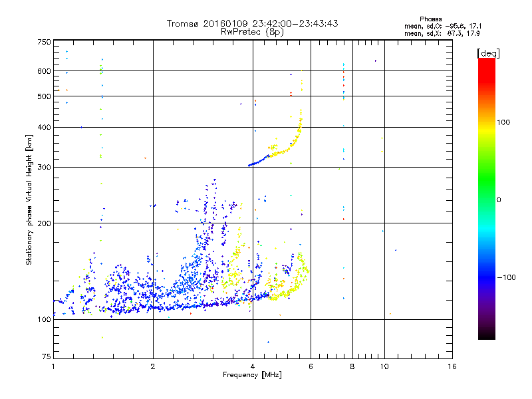Click the blue F-layer trace starting near 4 MHz
Screen dimensions: 532x399
259,162
